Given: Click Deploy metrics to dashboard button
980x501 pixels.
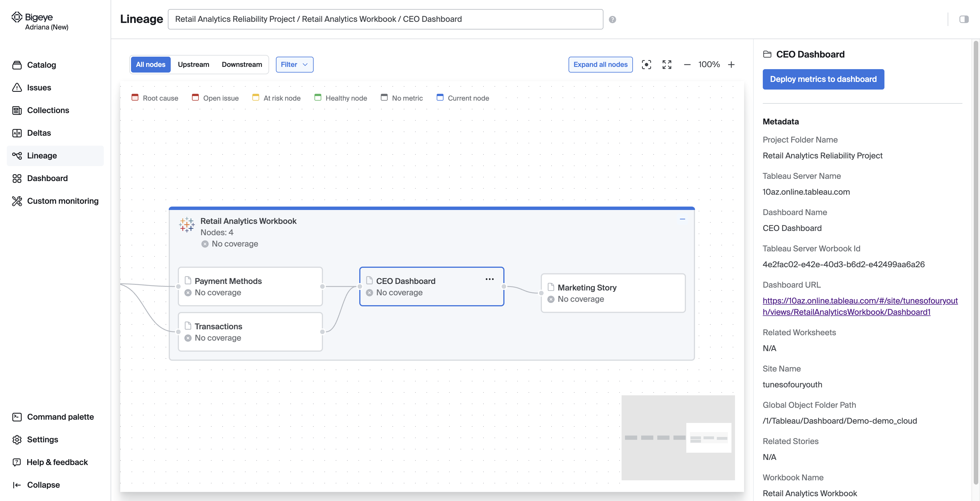Looking at the screenshot, I should pos(823,79).
